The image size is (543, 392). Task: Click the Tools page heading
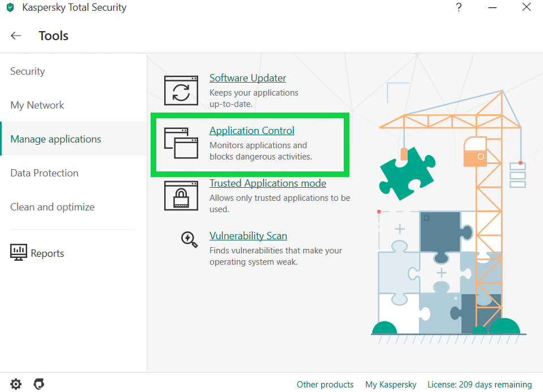pos(53,36)
